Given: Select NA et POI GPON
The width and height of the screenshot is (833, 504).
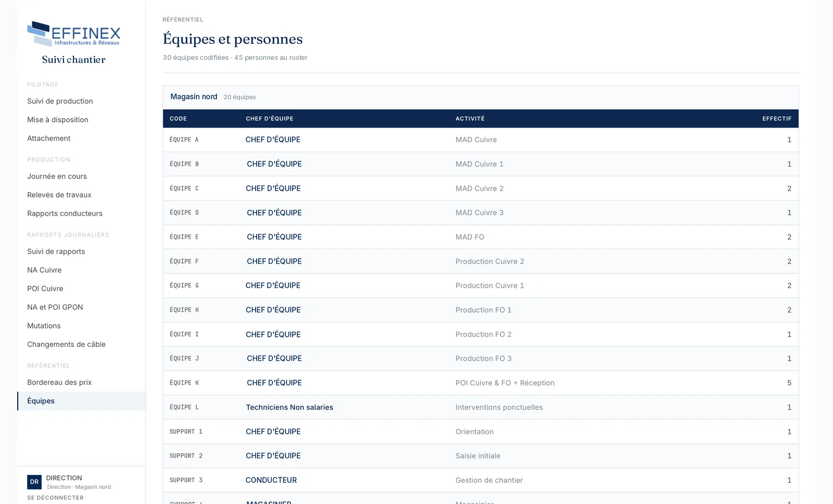Looking at the screenshot, I should pyautogui.click(x=55, y=307).
